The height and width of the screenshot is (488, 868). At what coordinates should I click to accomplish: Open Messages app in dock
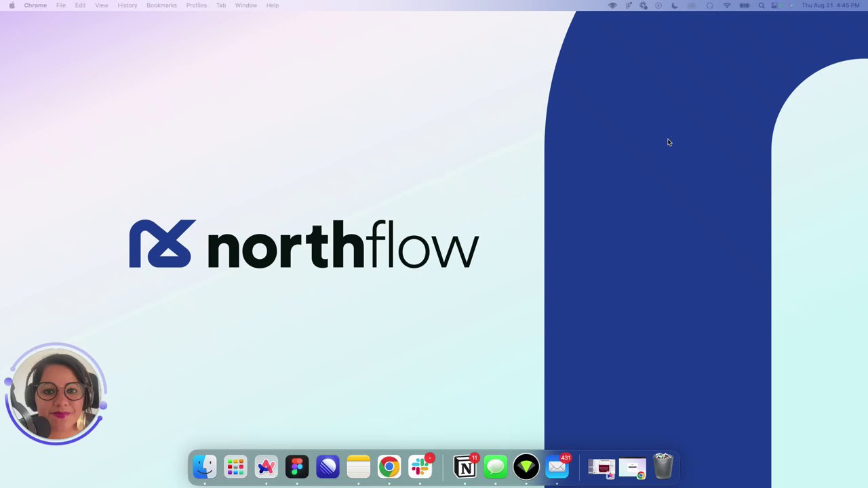pyautogui.click(x=496, y=467)
